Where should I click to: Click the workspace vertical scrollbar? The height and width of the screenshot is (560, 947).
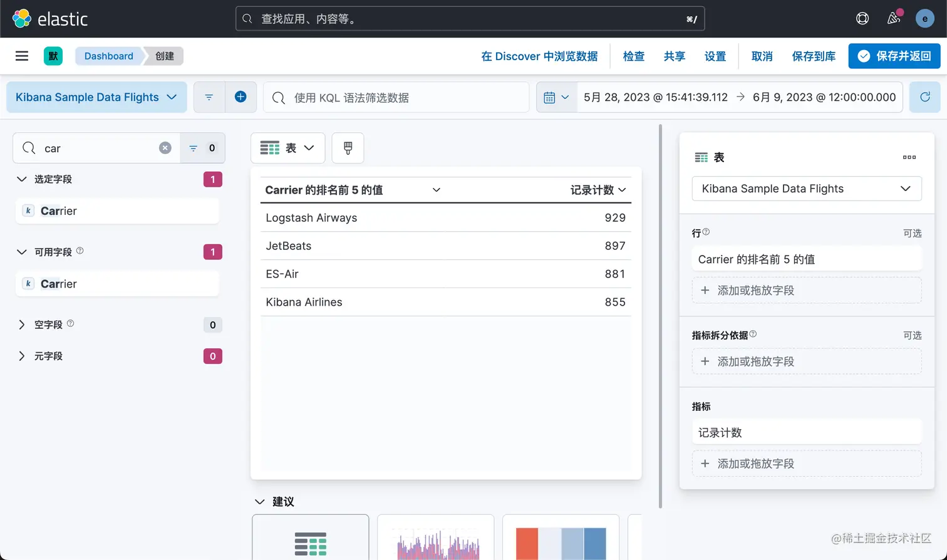[x=660, y=316]
